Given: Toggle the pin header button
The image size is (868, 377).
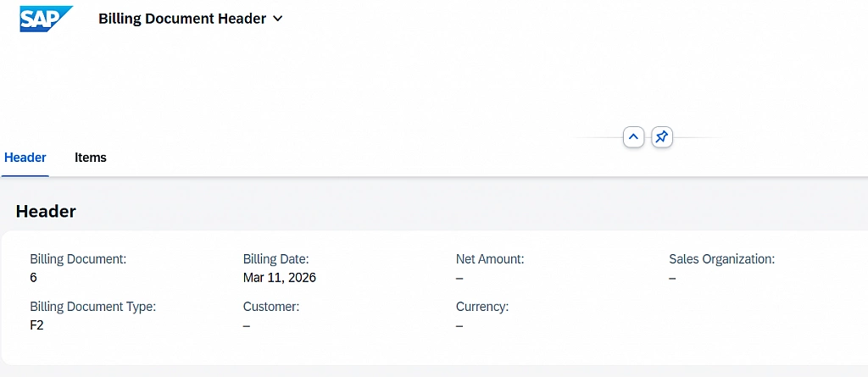Looking at the screenshot, I should 662,136.
